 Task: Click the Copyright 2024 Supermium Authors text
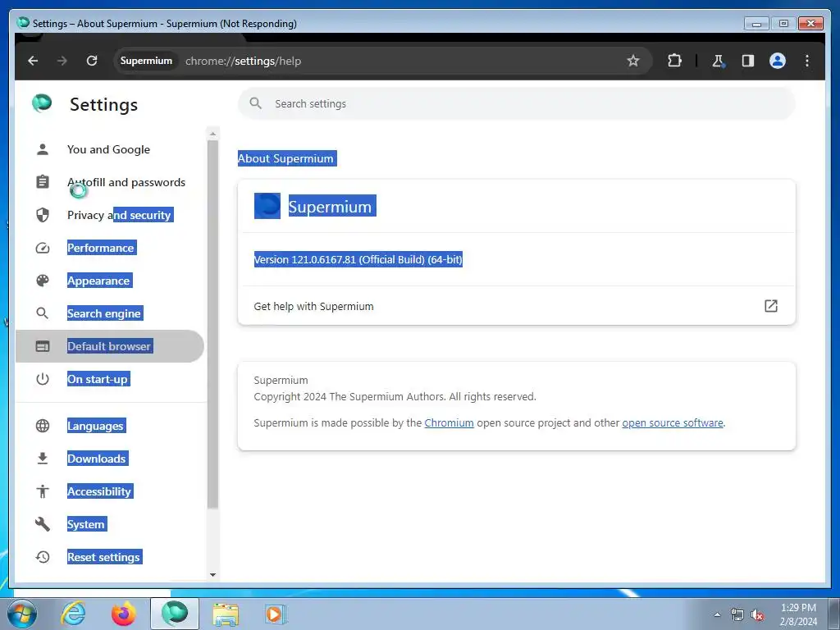click(395, 396)
